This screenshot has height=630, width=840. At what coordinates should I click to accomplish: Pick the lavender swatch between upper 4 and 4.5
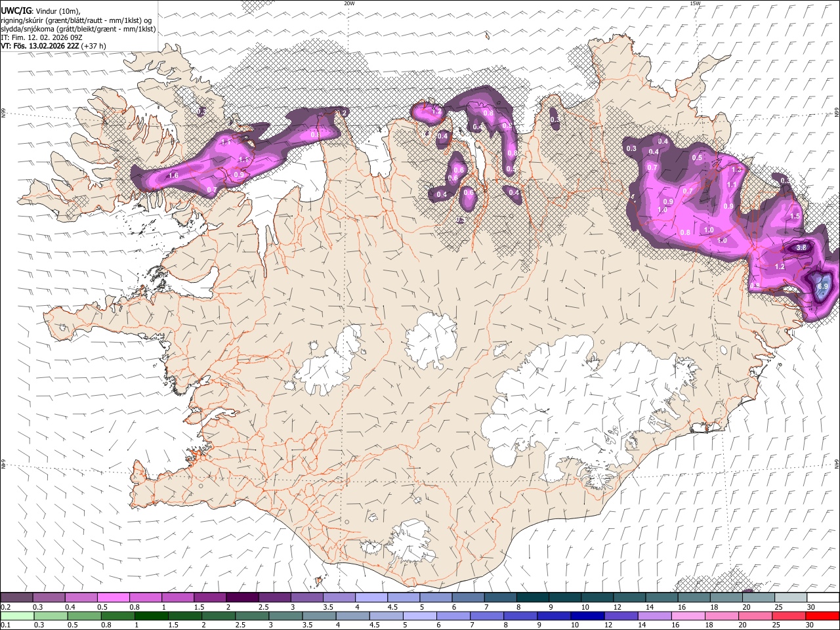371,597
